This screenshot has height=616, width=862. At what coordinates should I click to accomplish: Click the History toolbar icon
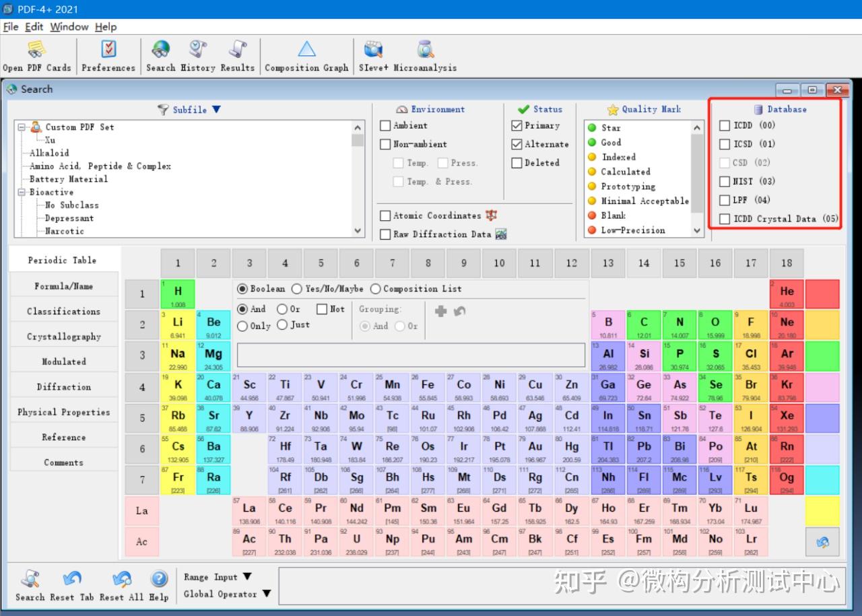(x=197, y=50)
